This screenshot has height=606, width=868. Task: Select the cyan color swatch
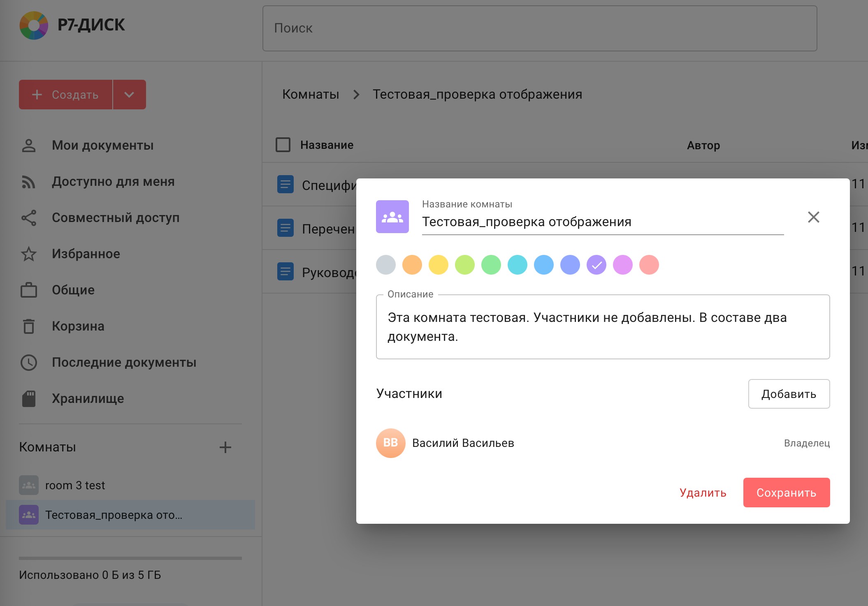(x=518, y=265)
